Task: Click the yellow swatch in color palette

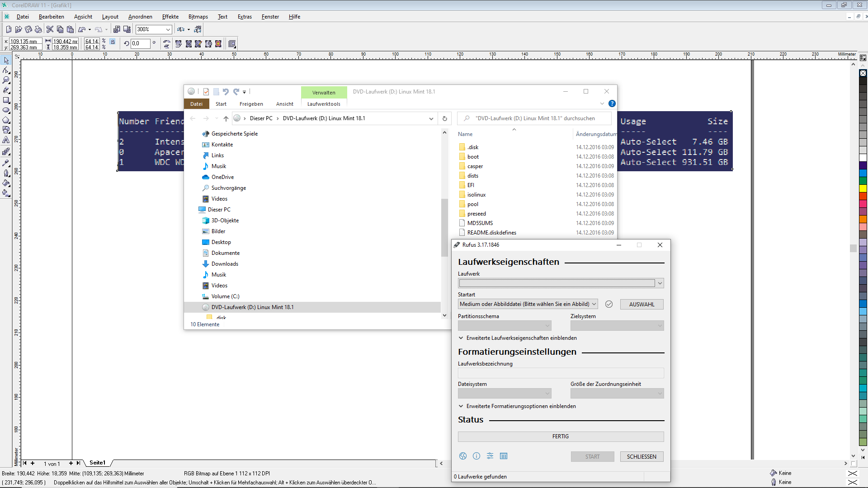Action: 863,188
